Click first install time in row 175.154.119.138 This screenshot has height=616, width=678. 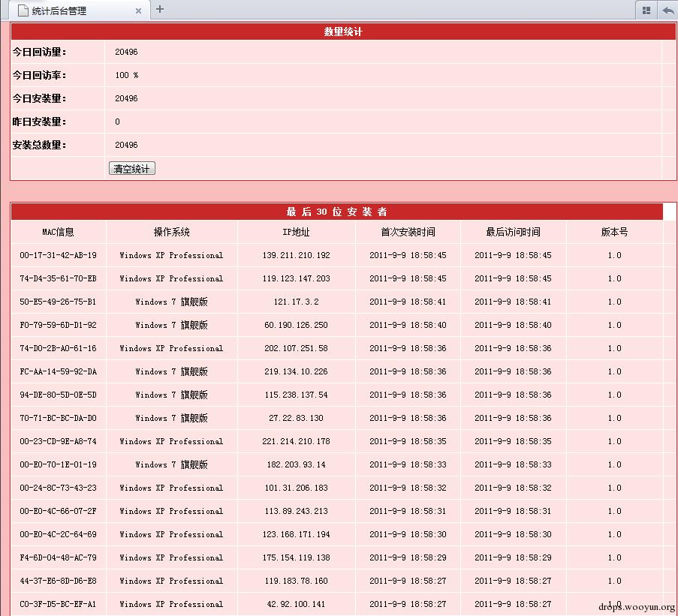pos(408,557)
